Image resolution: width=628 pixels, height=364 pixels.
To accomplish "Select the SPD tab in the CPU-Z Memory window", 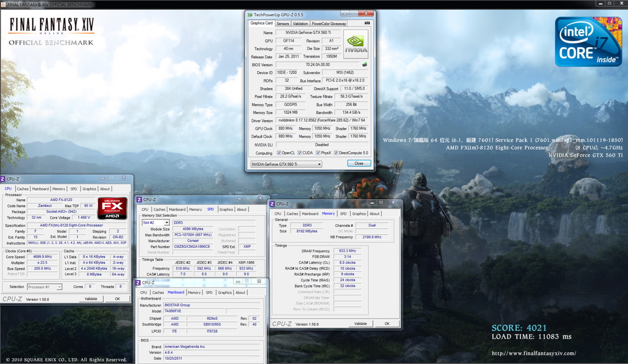I will (343, 214).
